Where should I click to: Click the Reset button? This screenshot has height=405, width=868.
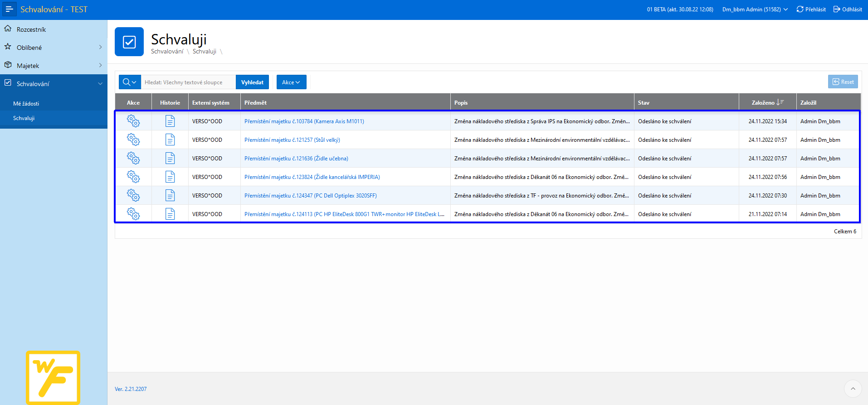tap(843, 82)
